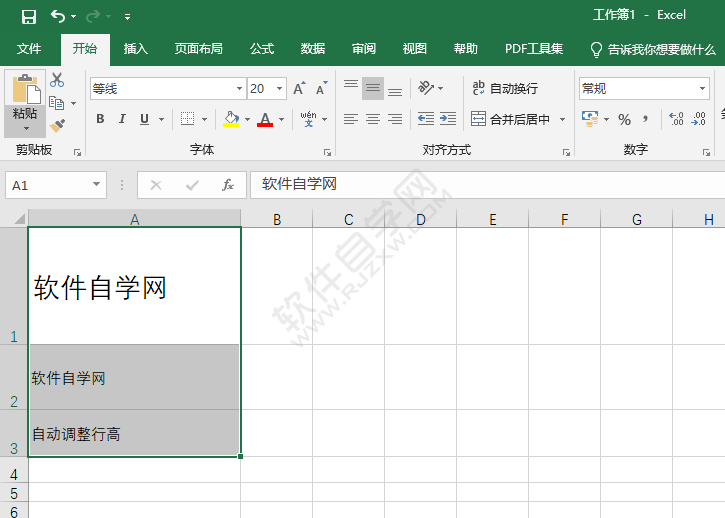
Task: Open the 合并后居中 dropdown arrow
Action: coord(562,119)
